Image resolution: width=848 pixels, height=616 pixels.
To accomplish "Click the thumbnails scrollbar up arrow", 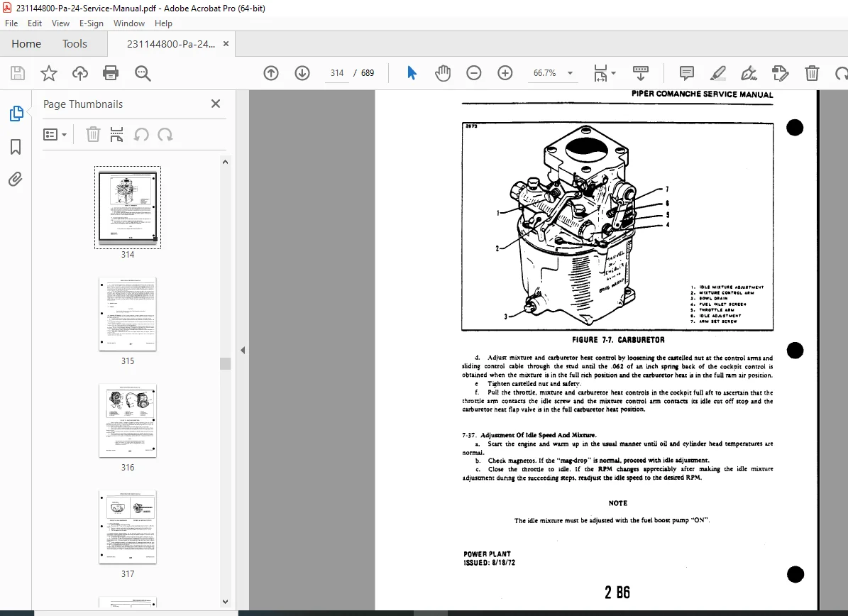I will tap(226, 162).
